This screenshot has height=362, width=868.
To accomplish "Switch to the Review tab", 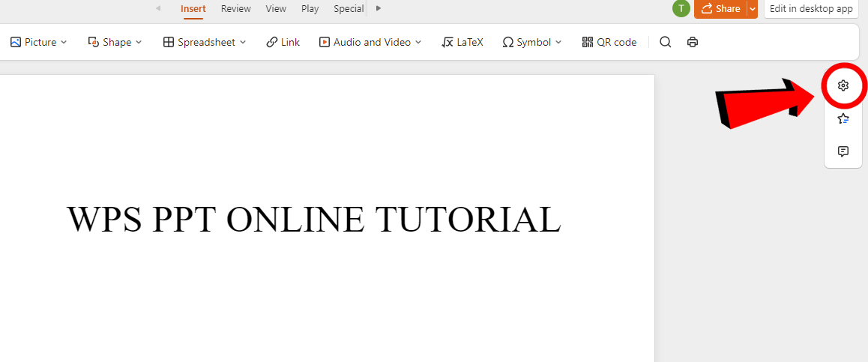I will 236,9.
